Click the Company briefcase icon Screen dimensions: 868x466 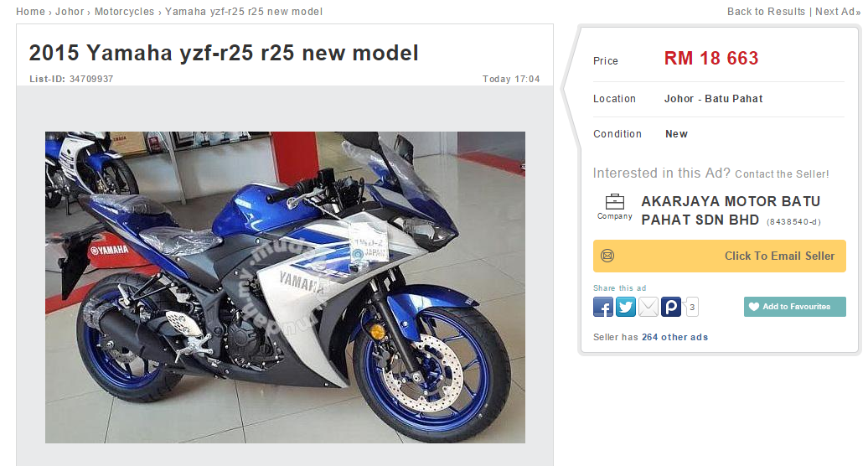614,201
